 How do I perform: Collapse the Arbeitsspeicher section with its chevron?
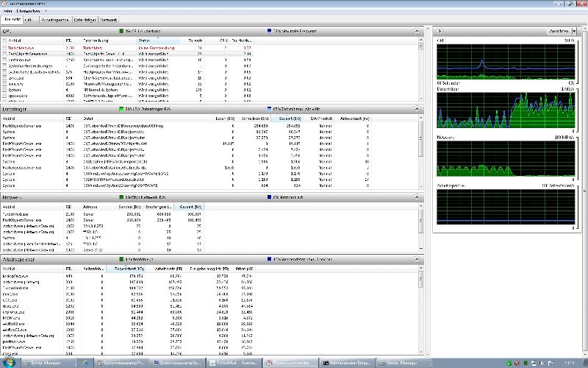tap(417, 259)
